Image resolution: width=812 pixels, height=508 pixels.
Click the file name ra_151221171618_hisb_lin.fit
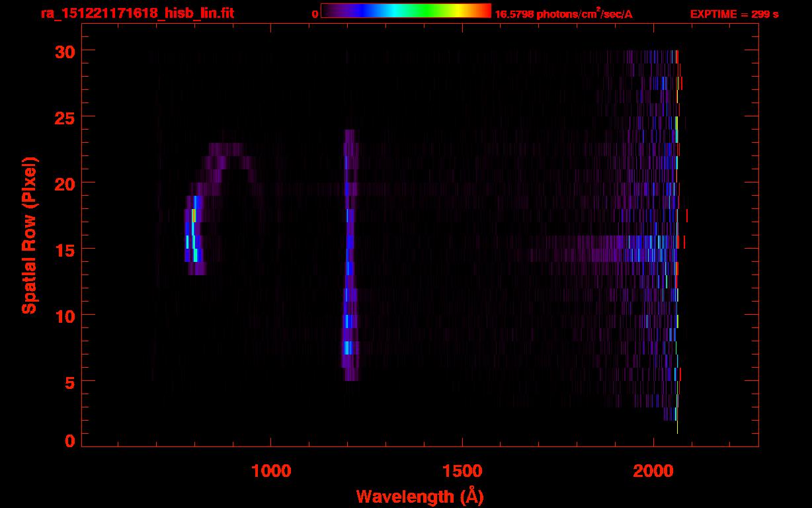tap(137, 13)
